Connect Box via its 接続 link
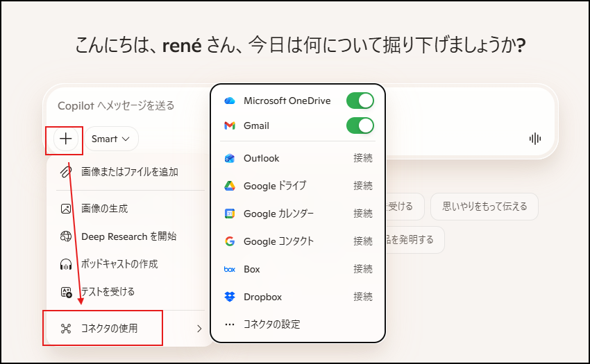Viewport: 590px width, 364px height. coord(363,269)
